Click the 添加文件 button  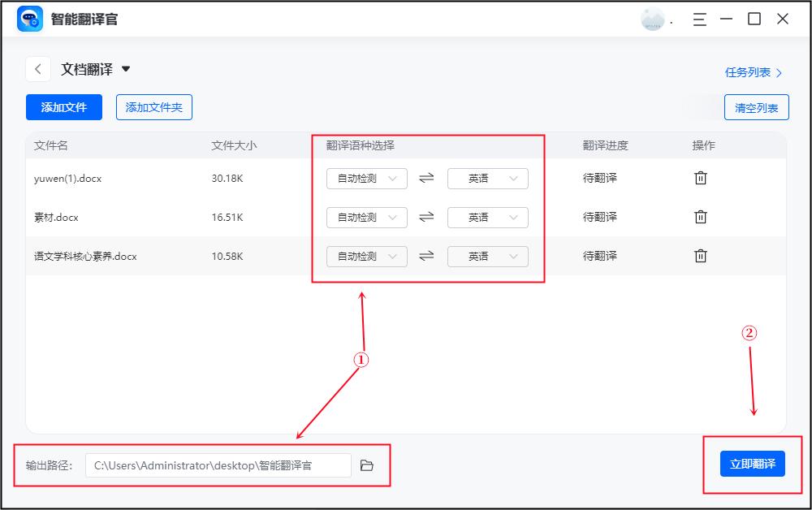[63, 106]
